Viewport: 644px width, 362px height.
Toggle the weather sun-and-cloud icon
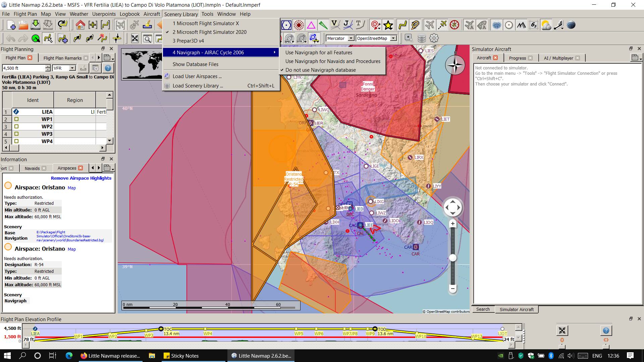[546, 25]
